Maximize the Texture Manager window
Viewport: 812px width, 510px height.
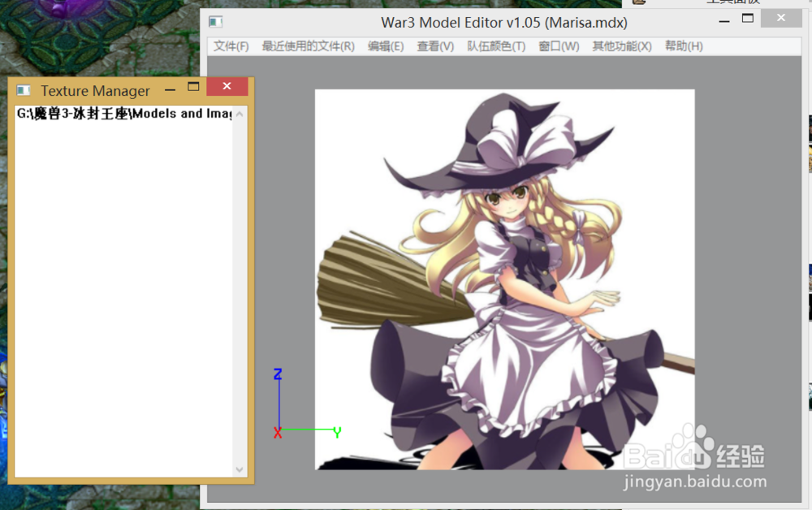pos(193,86)
